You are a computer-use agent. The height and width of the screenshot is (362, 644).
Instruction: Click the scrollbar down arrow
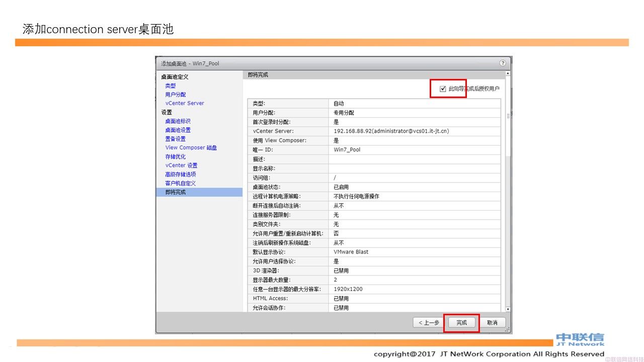[x=508, y=309]
